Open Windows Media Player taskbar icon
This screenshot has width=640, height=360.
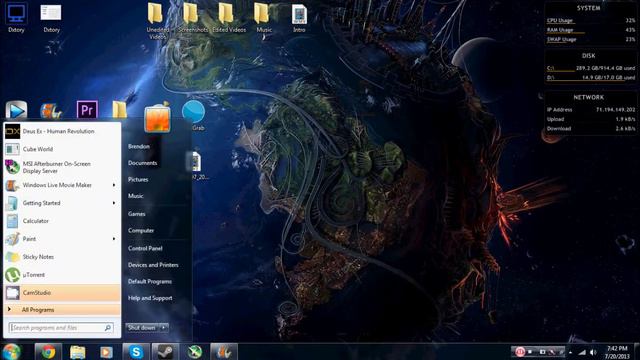pos(107,352)
